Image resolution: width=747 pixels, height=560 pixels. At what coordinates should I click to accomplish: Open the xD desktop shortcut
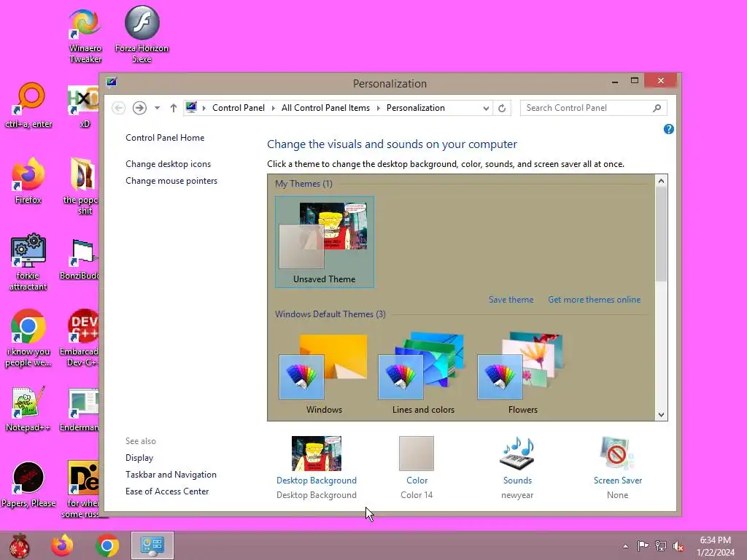(x=83, y=106)
